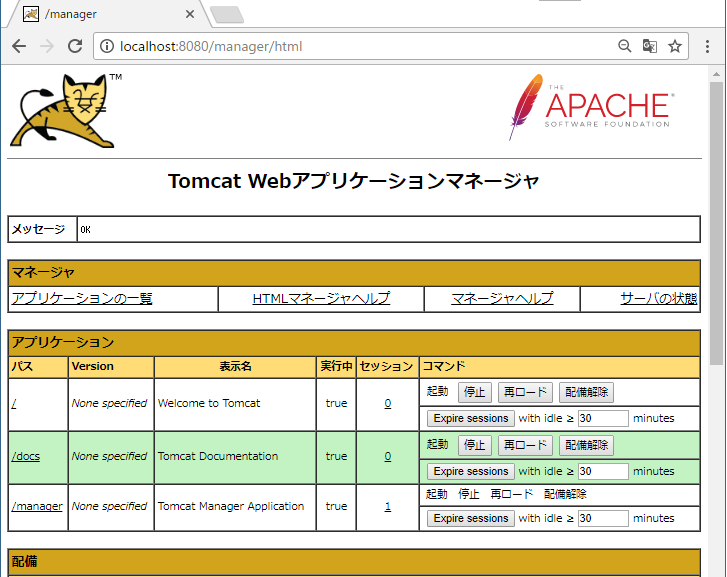Click idle minutes field for root application

603,418
